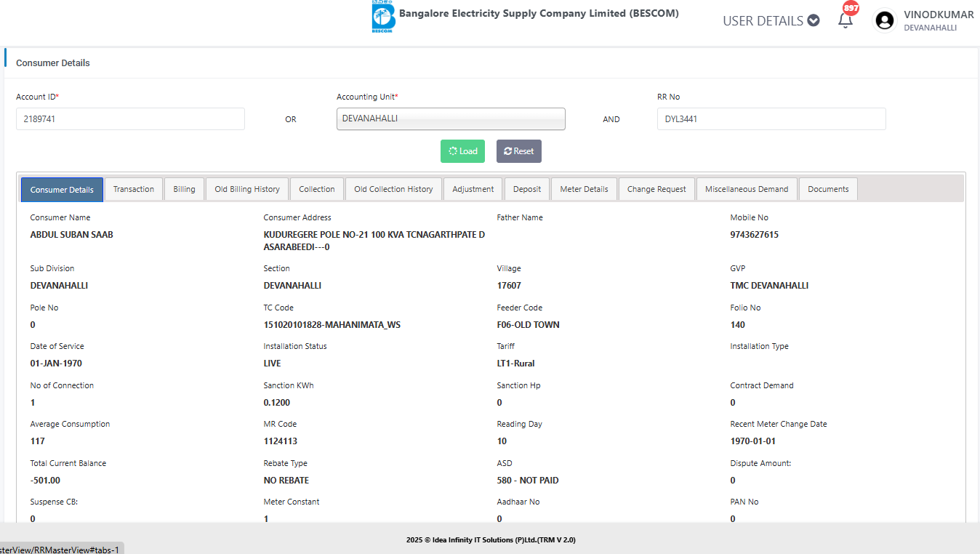Select the Old Billing History tab
The width and height of the screenshot is (980, 554).
[247, 189]
